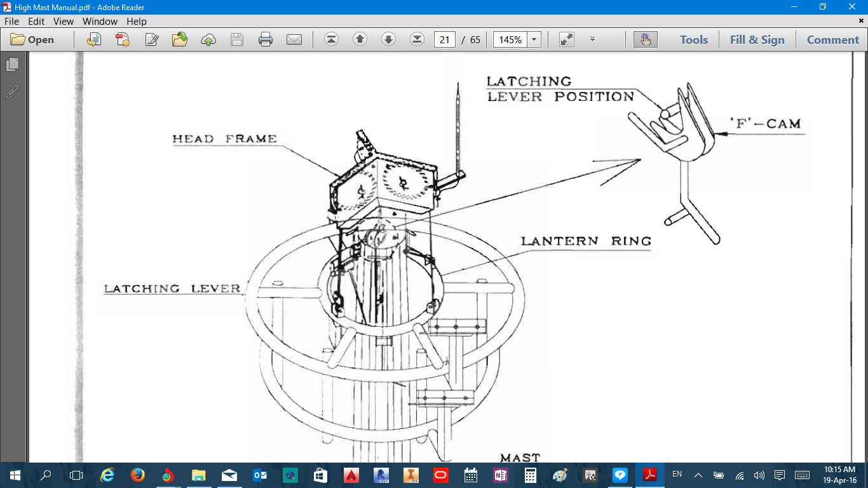Click the zoom percentage field 145%
The height and width of the screenshot is (488, 868).
tap(510, 39)
